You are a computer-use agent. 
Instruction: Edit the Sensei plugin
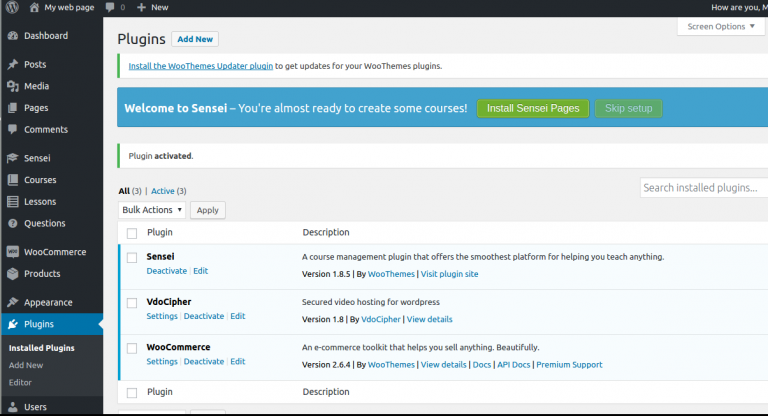click(200, 271)
